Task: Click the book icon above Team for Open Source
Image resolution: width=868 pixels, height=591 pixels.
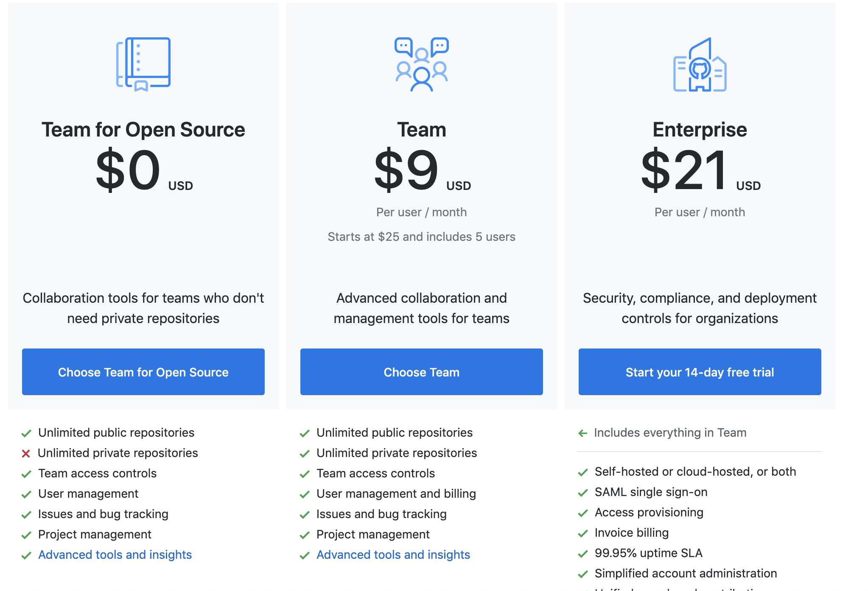Action: pyautogui.click(x=143, y=64)
